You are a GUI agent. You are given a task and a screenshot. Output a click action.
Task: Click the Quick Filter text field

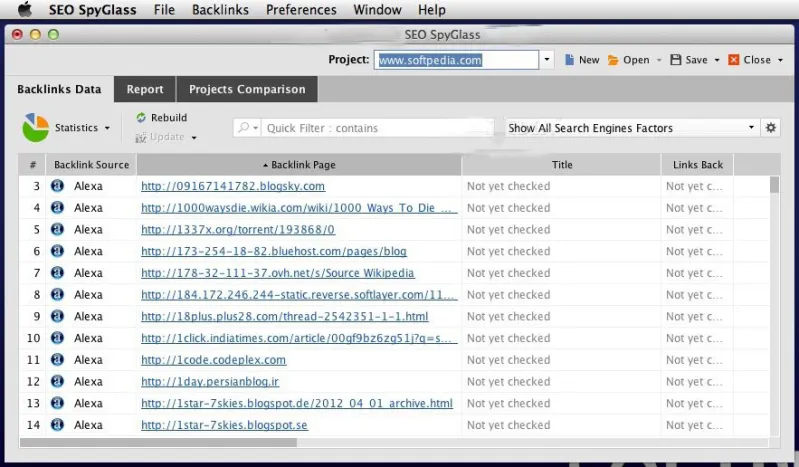[377, 128]
